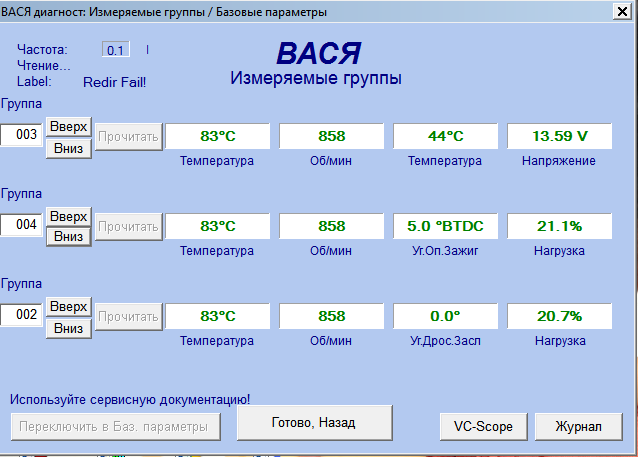Screen dimensions: 638x457
Task: Open VC-Scope
Action: tap(483, 426)
